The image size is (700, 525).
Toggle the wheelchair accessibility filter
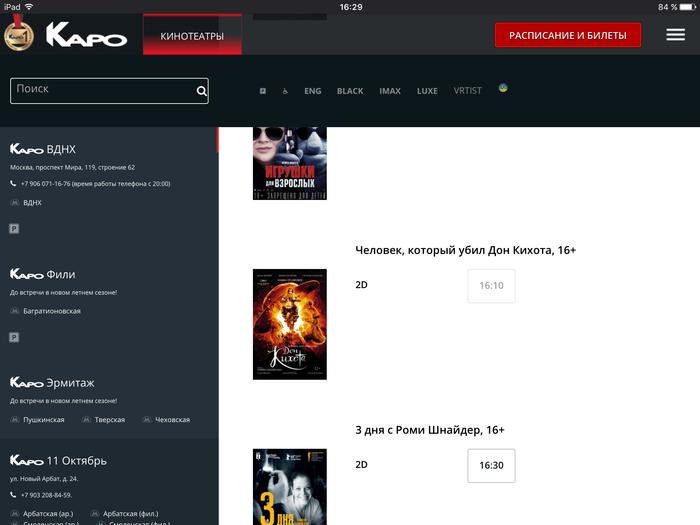click(284, 91)
